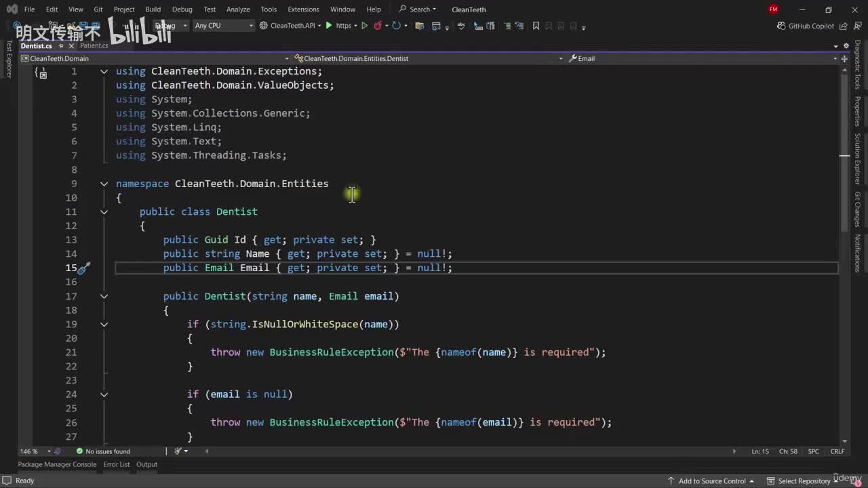
Task: Collapse the Dentist class at line 11
Action: pos(104,212)
